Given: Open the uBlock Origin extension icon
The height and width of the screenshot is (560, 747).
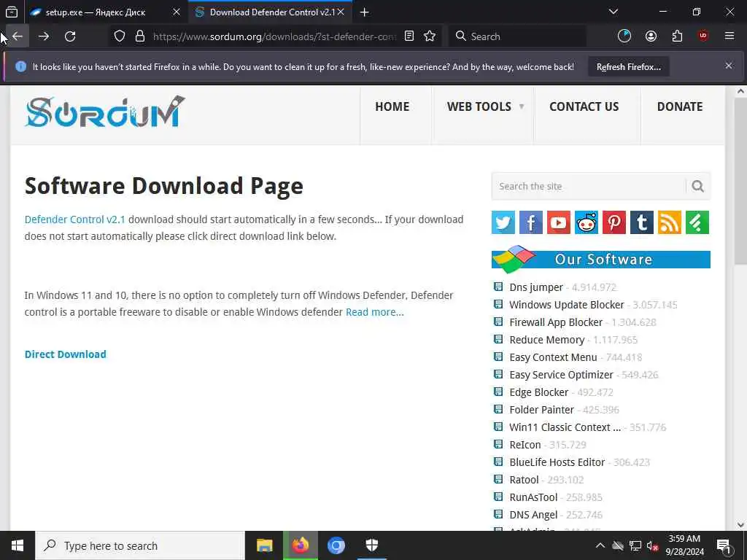Looking at the screenshot, I should [x=703, y=36].
